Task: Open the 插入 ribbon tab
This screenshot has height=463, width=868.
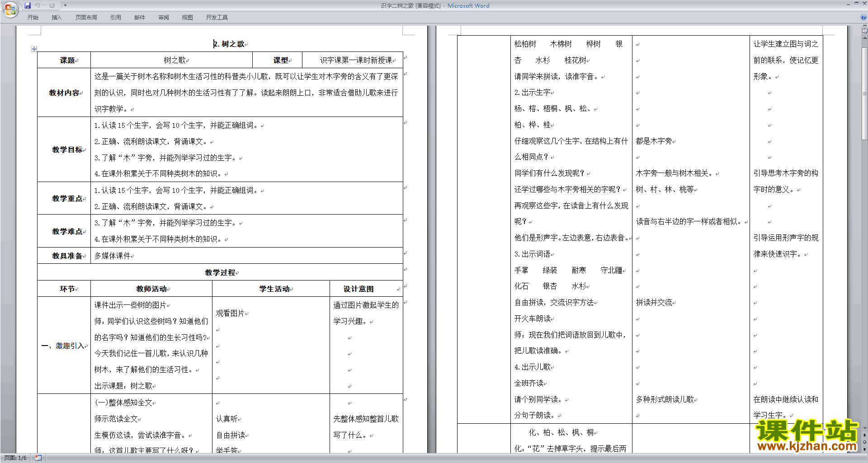Action: (x=57, y=17)
